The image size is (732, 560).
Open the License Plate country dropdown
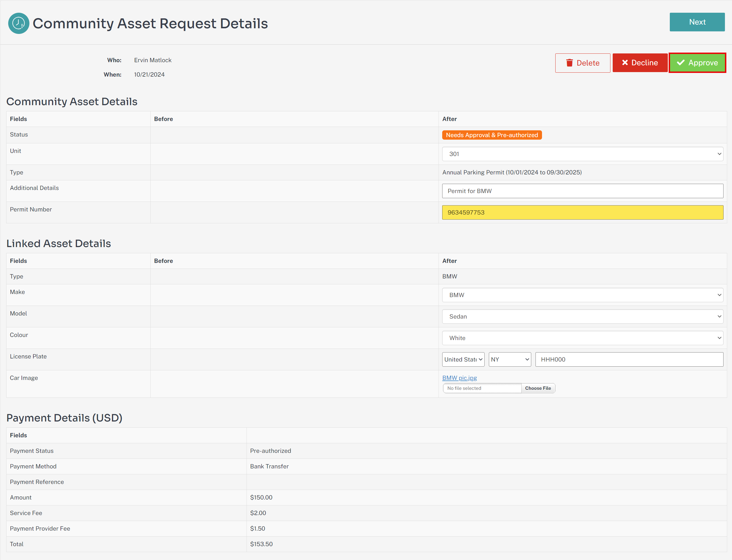[x=463, y=359]
